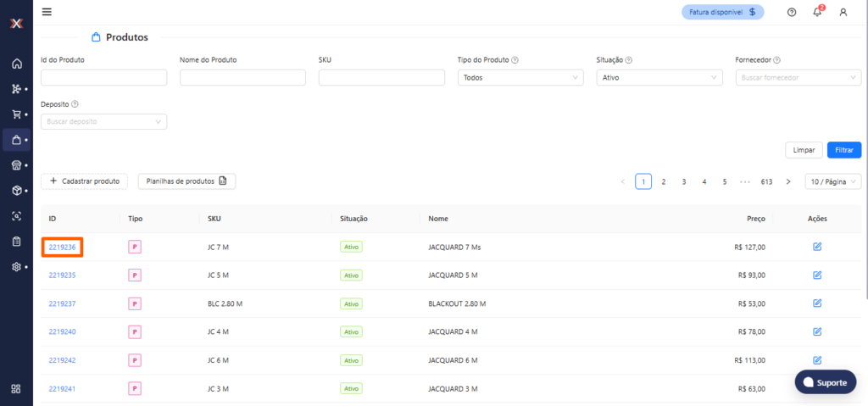Open the hamburger menu at top
This screenshot has height=406, width=868.
(x=47, y=12)
